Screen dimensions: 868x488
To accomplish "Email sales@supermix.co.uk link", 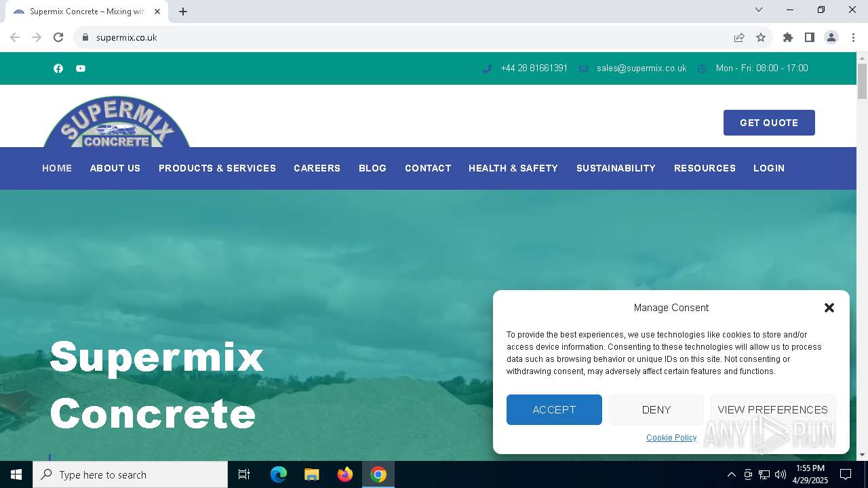I will tap(642, 68).
